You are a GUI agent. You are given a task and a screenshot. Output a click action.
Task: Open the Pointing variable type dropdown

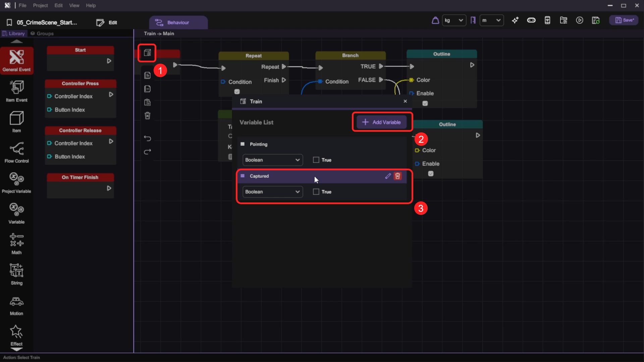point(272,160)
